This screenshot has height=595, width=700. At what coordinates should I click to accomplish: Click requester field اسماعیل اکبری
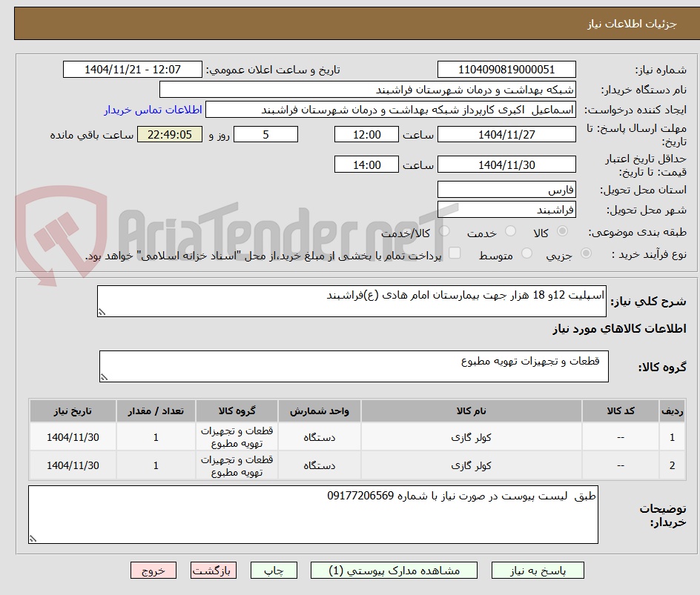[391, 110]
